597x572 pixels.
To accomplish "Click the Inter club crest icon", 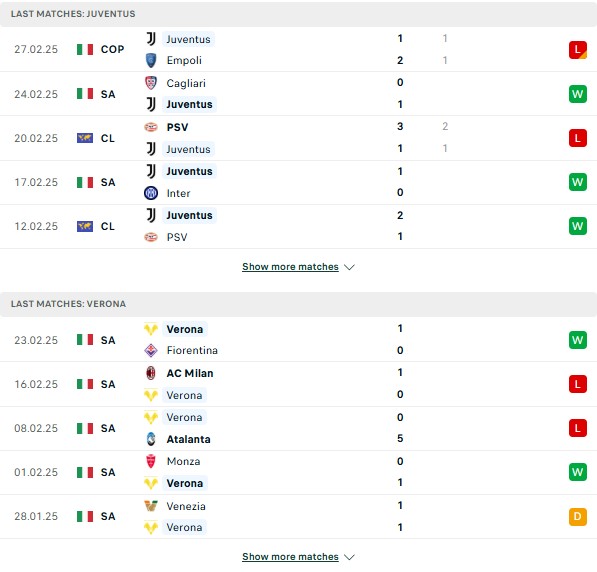I will [151, 193].
